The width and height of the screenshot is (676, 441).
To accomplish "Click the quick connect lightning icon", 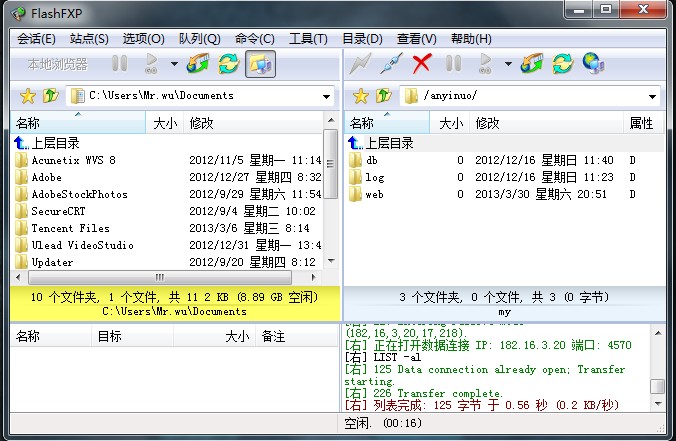I will click(x=361, y=64).
